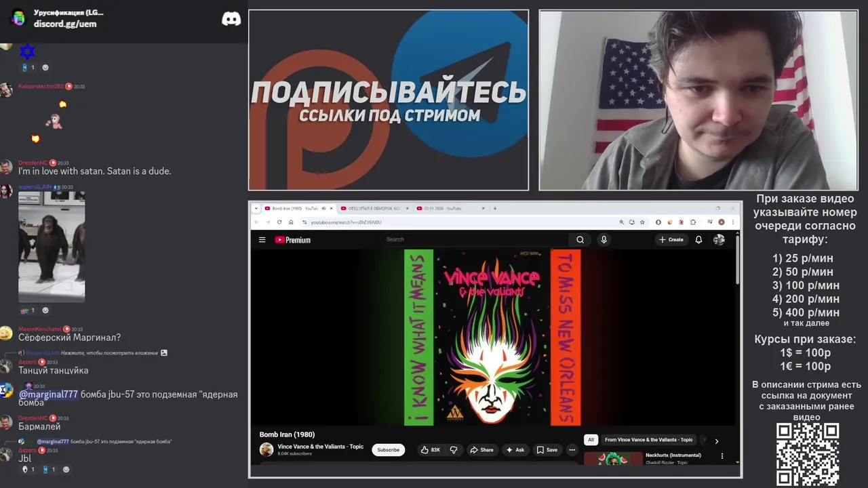Screen dimensions: 868x488
Task: Click the Bomb Iran album art video
Action: coord(493,338)
